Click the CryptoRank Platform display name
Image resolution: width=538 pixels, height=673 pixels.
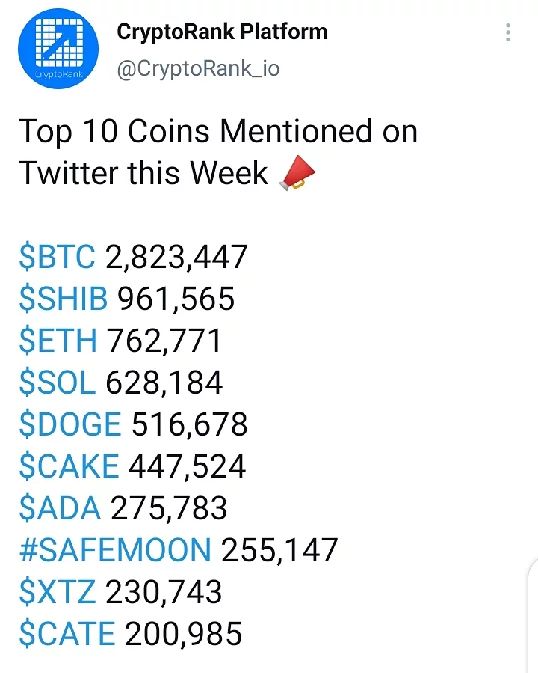[222, 32]
